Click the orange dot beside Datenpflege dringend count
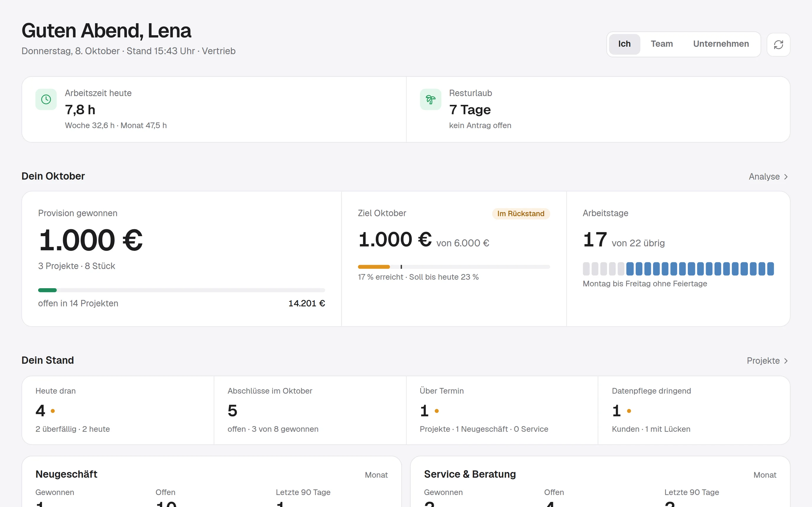This screenshot has width=812, height=507. [629, 411]
